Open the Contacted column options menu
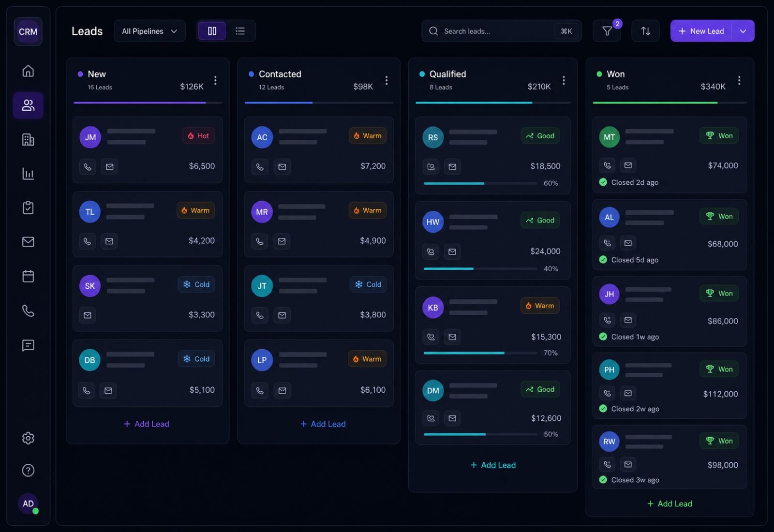 pos(386,80)
